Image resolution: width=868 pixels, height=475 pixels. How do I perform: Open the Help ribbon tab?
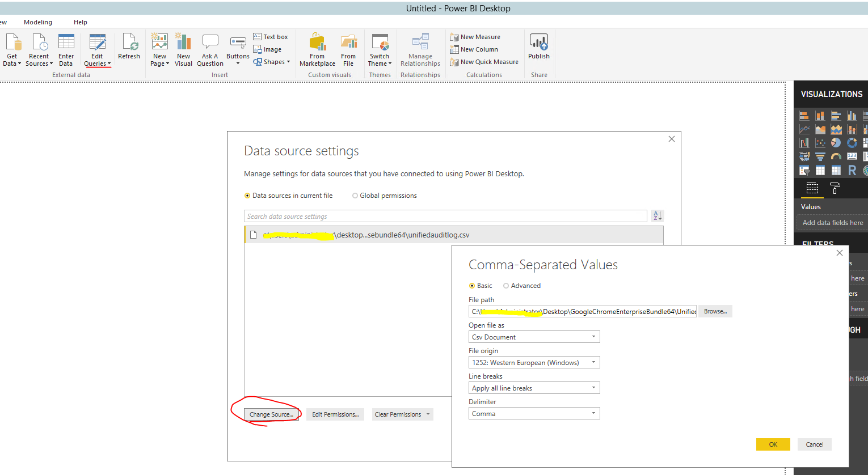(x=81, y=22)
